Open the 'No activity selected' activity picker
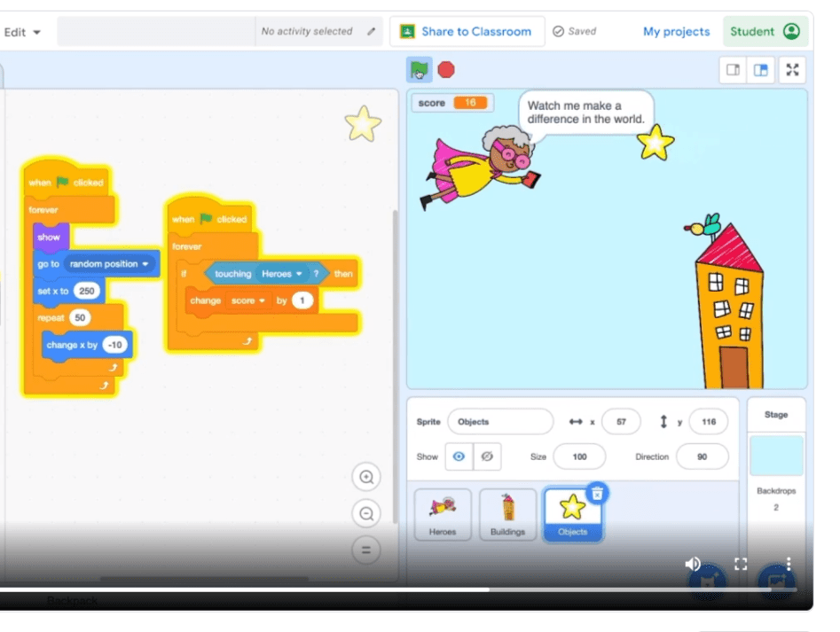Viewport: 840px width, 632px height. click(306, 31)
